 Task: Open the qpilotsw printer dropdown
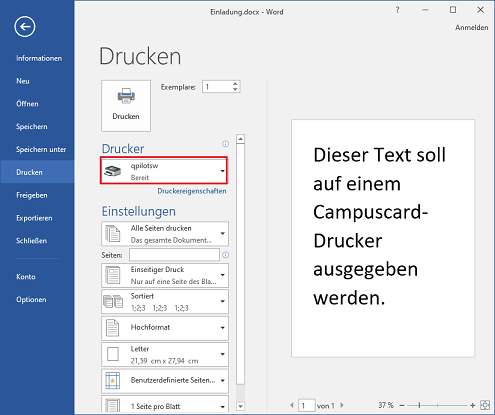coord(164,171)
